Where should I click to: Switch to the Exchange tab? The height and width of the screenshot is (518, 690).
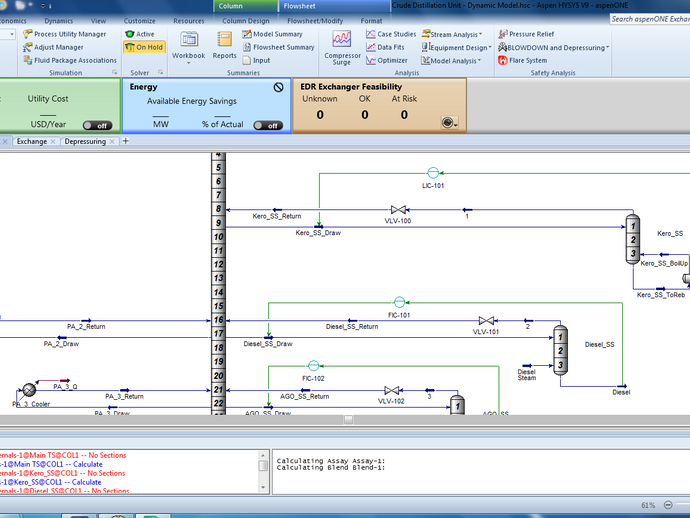point(32,141)
